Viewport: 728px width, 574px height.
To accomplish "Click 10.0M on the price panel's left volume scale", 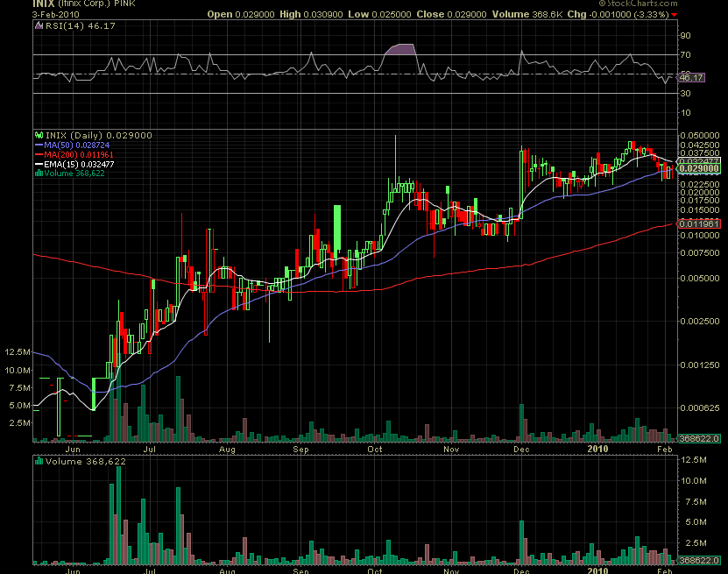I will coord(18,370).
